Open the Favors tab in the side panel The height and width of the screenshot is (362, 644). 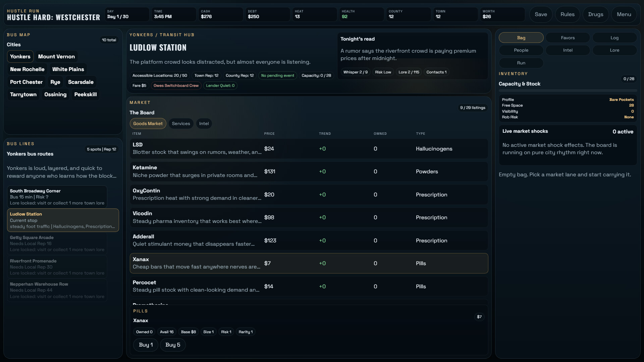[568, 38]
